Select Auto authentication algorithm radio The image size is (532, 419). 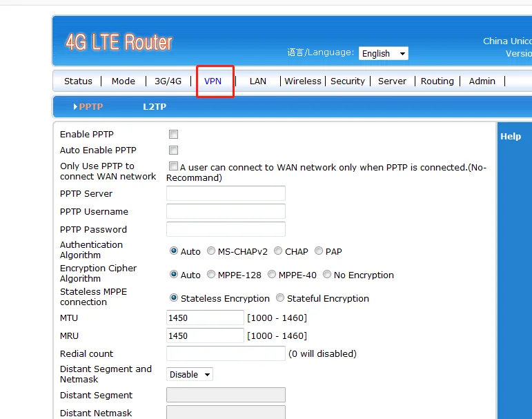click(x=174, y=251)
